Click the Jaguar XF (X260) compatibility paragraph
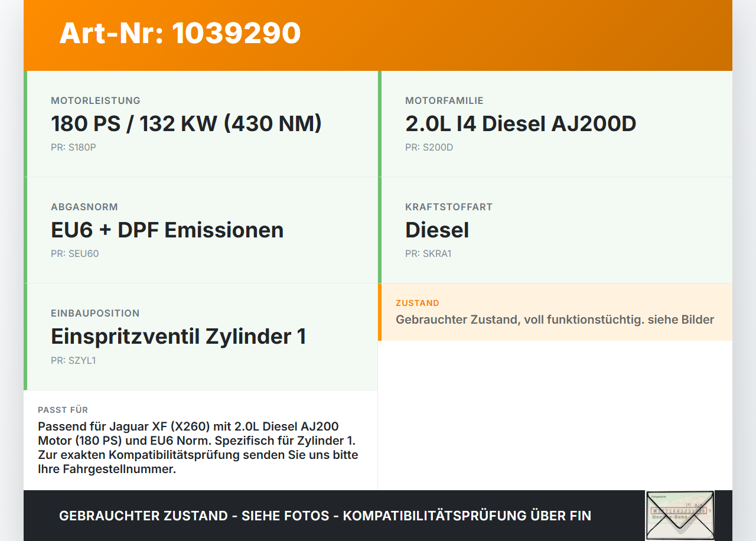This screenshot has height=541, width=756. click(198, 448)
